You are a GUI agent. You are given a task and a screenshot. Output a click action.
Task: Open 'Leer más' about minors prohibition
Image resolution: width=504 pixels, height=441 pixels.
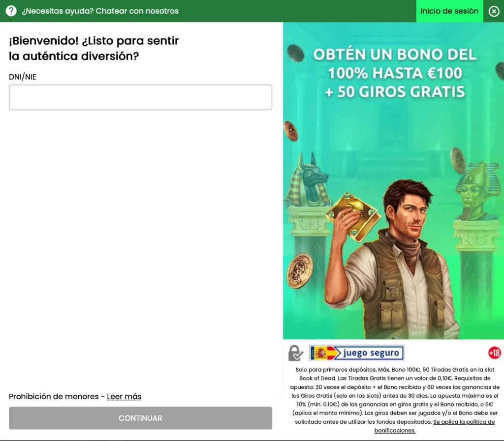tap(124, 396)
